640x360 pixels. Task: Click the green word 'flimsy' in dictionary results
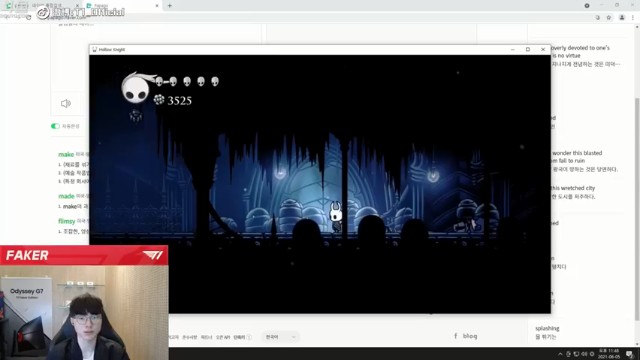tap(67, 221)
